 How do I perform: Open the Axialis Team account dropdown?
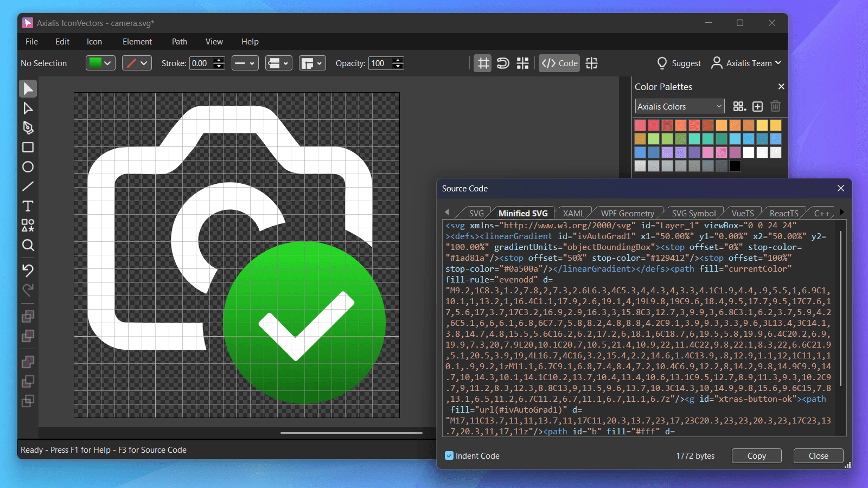tap(746, 63)
